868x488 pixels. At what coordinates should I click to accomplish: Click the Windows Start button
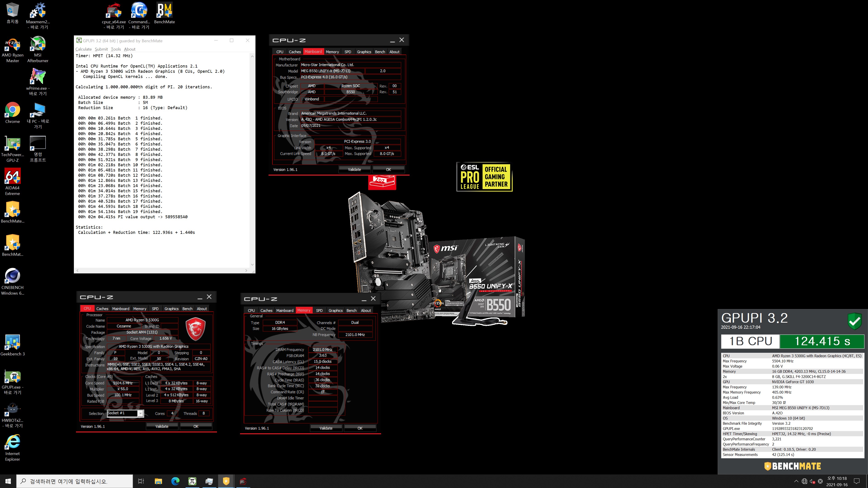click(x=8, y=481)
